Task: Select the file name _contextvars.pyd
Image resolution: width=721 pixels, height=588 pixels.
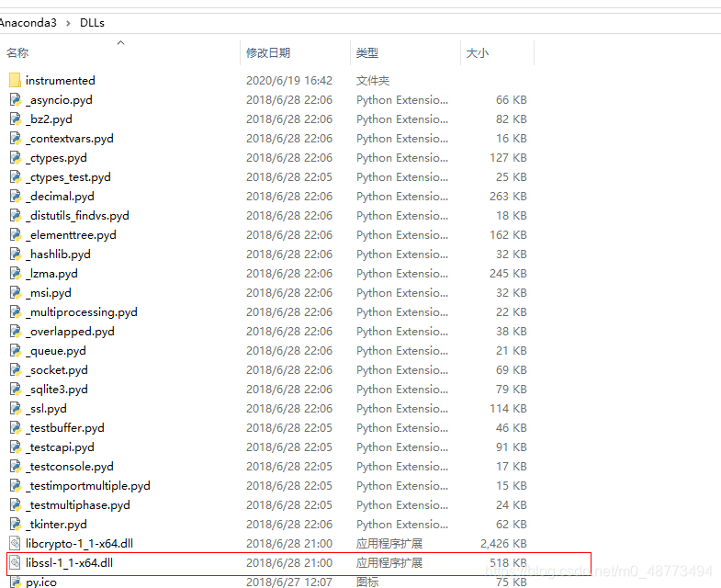Action: (70, 139)
